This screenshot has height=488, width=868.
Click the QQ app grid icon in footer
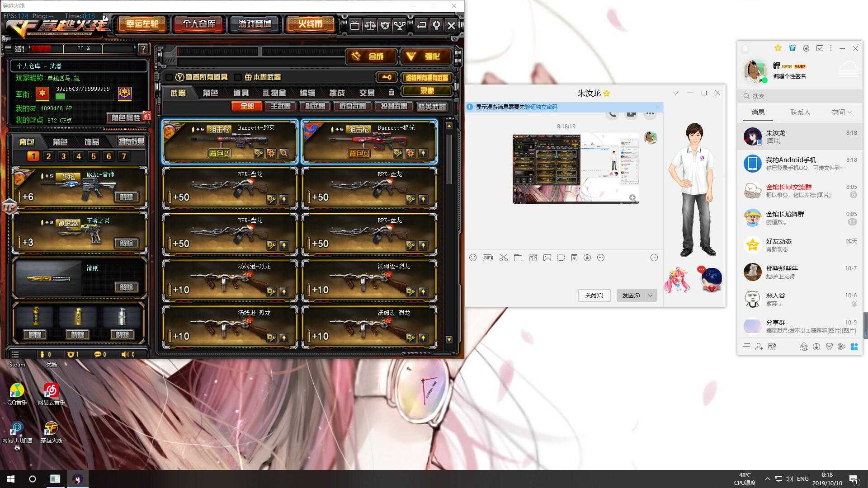coord(854,347)
